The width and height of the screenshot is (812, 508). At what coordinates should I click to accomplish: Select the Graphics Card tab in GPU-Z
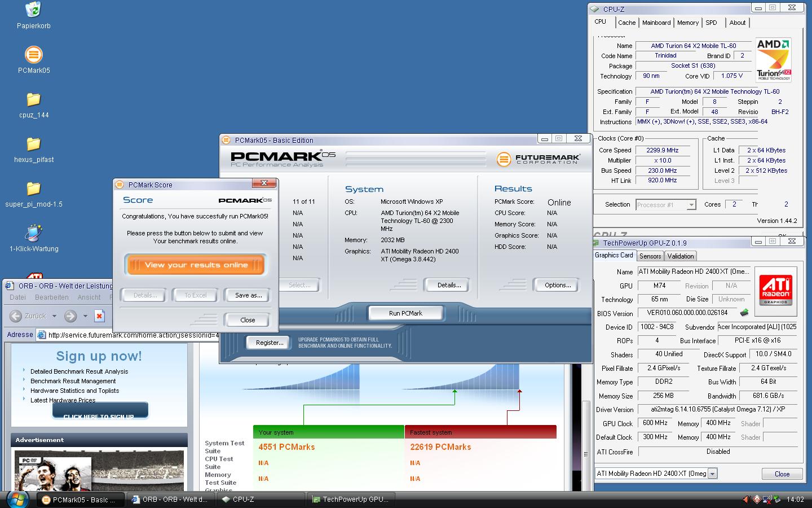click(x=614, y=255)
